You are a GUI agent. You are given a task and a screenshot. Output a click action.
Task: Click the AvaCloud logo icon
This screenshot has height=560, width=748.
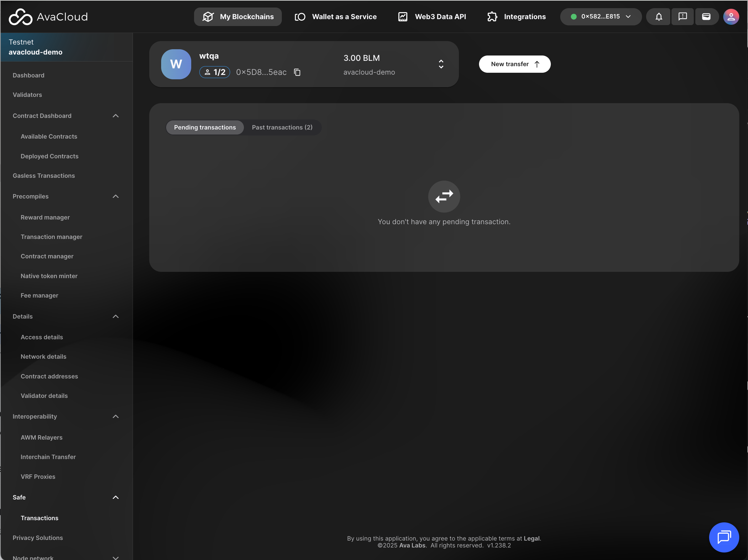[x=20, y=17]
